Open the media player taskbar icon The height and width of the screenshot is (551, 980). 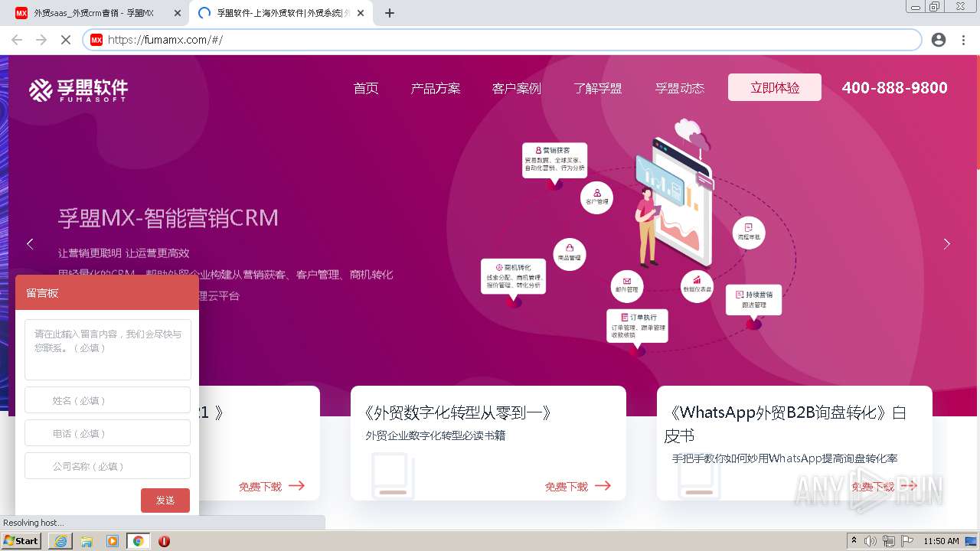pyautogui.click(x=113, y=541)
